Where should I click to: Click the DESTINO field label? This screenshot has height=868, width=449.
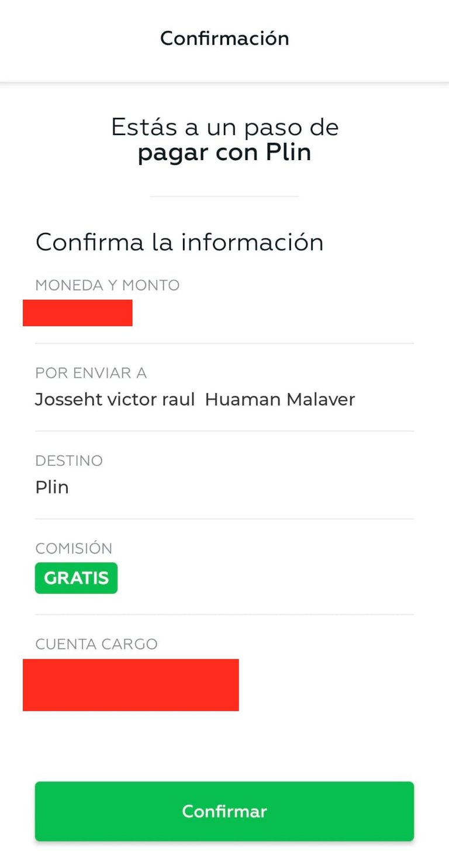point(69,461)
